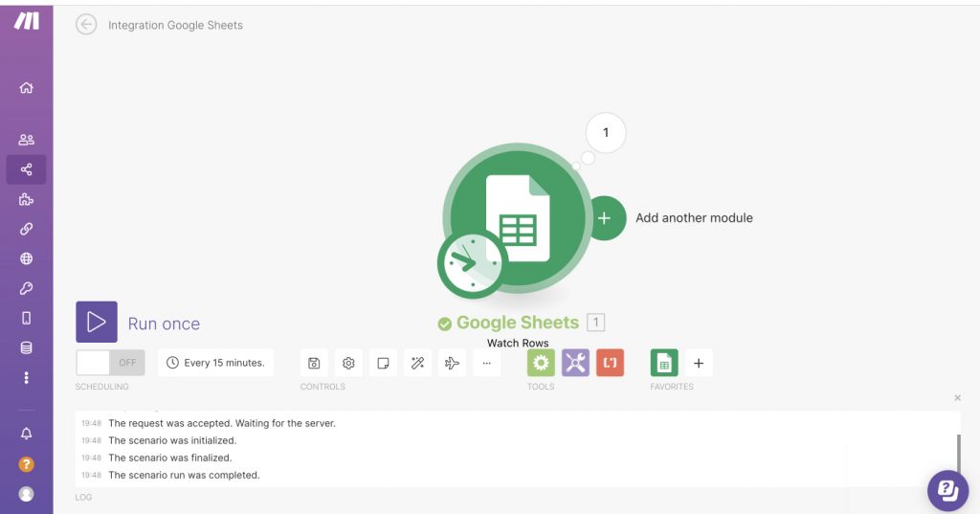Open the More vertical dots menu
Viewport: 980px width, 514px height.
pos(26,378)
